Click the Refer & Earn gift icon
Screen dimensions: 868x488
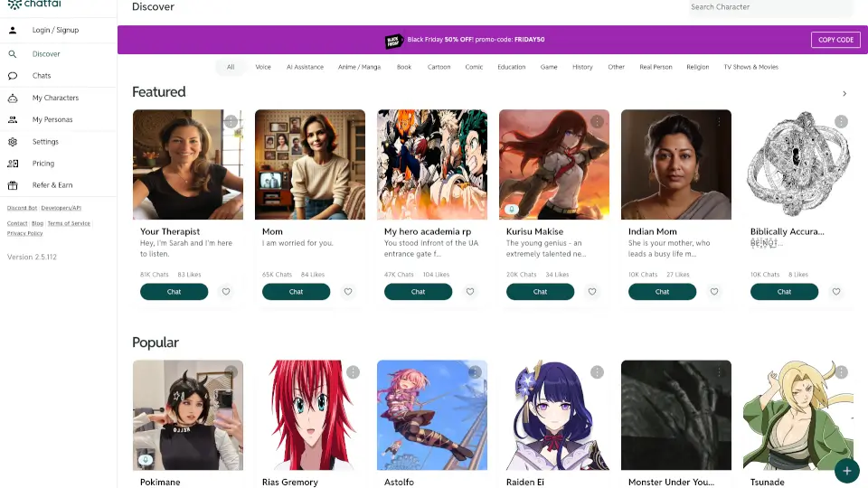(13, 185)
